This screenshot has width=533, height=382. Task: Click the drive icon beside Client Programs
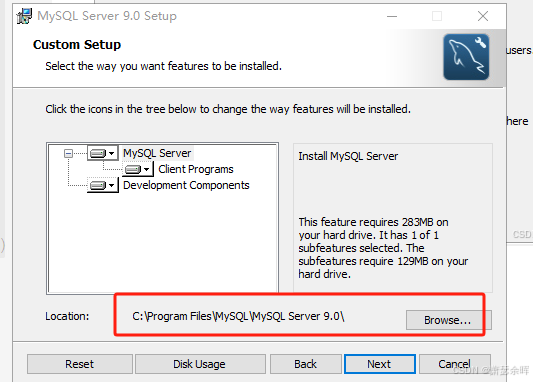pos(133,169)
